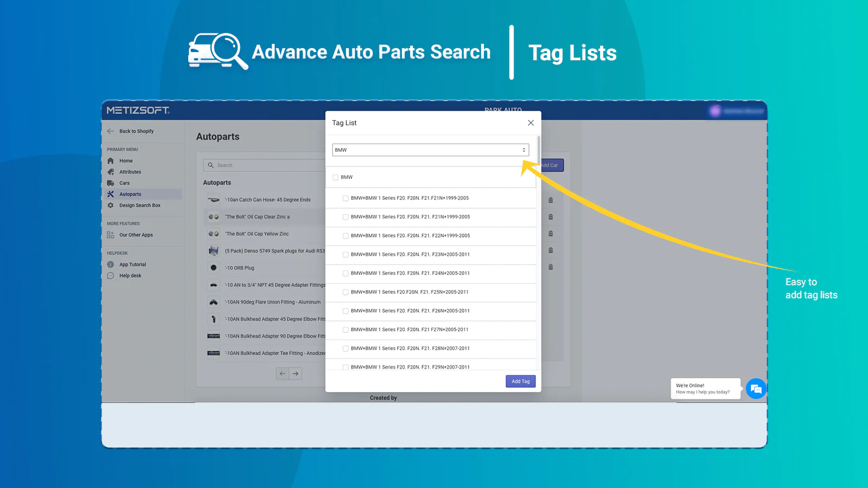Open Attributes menu item
Image resolution: width=868 pixels, height=488 pixels.
point(130,172)
